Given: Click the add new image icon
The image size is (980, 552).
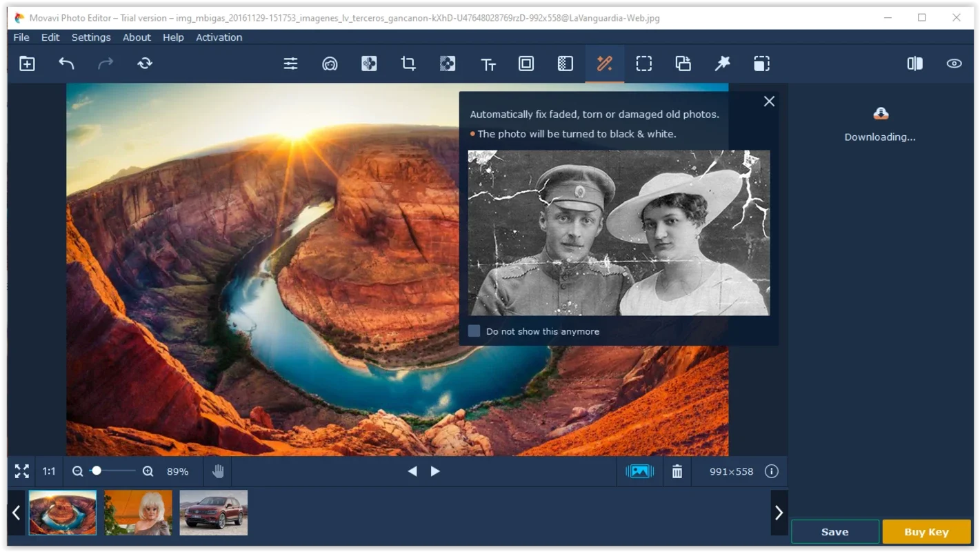Looking at the screenshot, I should 27,63.
